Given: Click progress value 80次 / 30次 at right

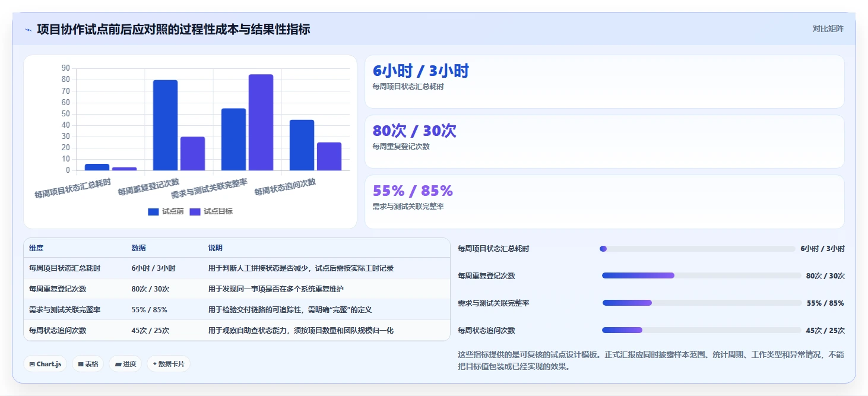Looking at the screenshot, I should pyautogui.click(x=825, y=275).
